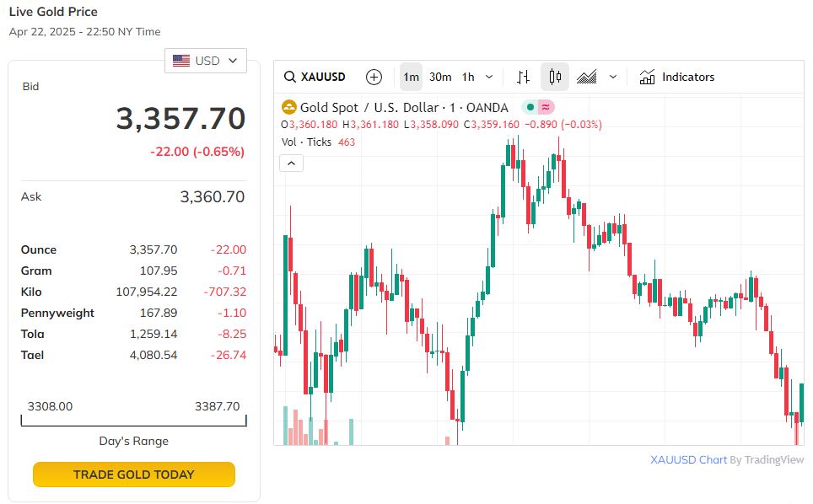Open the XAUUSD Chart link
This screenshot has height=504, width=813.
(x=688, y=459)
